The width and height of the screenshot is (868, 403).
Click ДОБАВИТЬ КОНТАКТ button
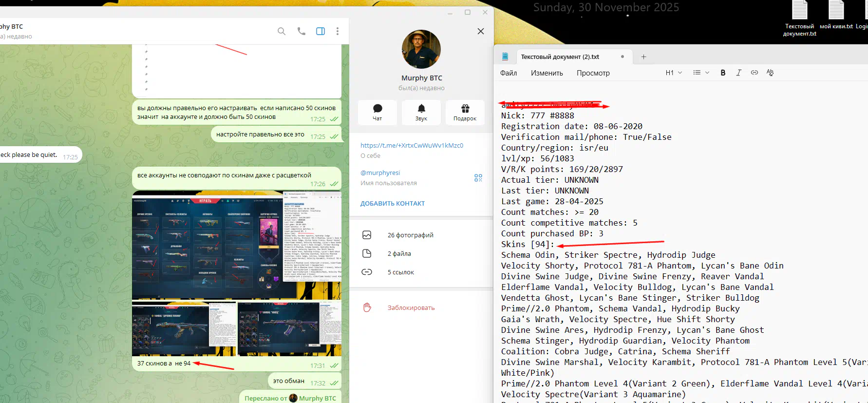point(393,204)
